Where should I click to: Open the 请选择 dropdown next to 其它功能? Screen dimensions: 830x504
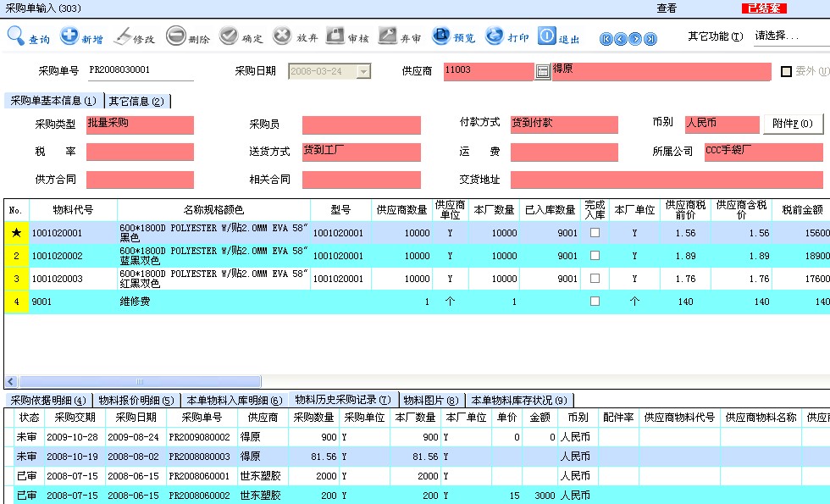click(789, 36)
